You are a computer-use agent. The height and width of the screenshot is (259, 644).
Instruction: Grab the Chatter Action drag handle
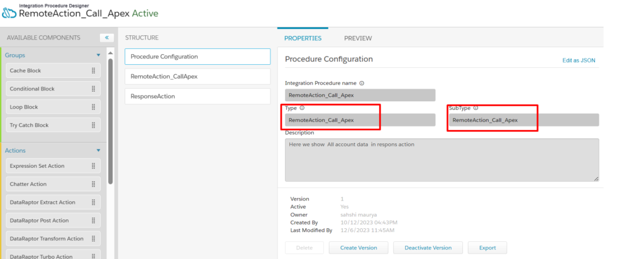(93, 184)
